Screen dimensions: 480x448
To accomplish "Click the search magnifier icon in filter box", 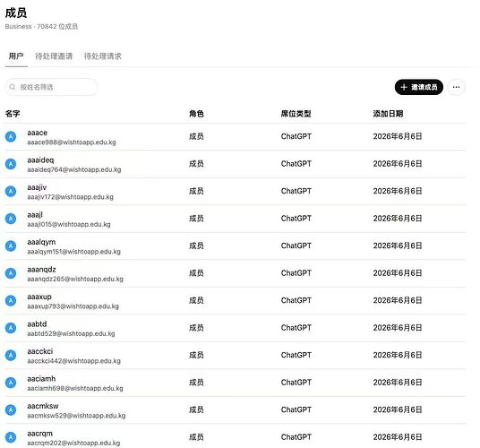I will [x=13, y=87].
